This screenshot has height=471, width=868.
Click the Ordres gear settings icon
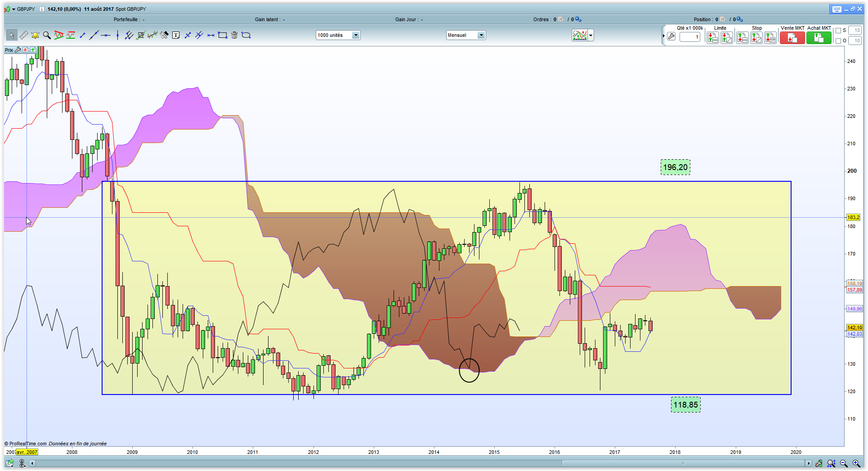(578, 19)
